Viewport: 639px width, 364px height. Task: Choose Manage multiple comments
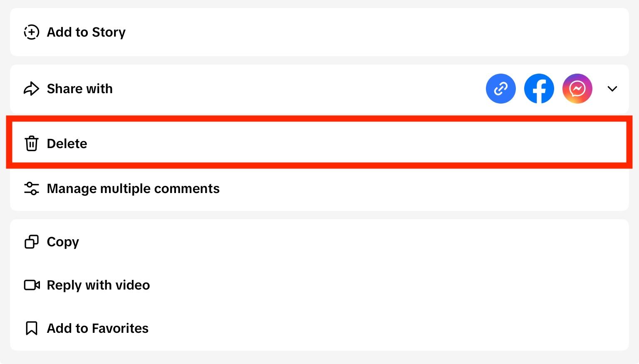(133, 188)
